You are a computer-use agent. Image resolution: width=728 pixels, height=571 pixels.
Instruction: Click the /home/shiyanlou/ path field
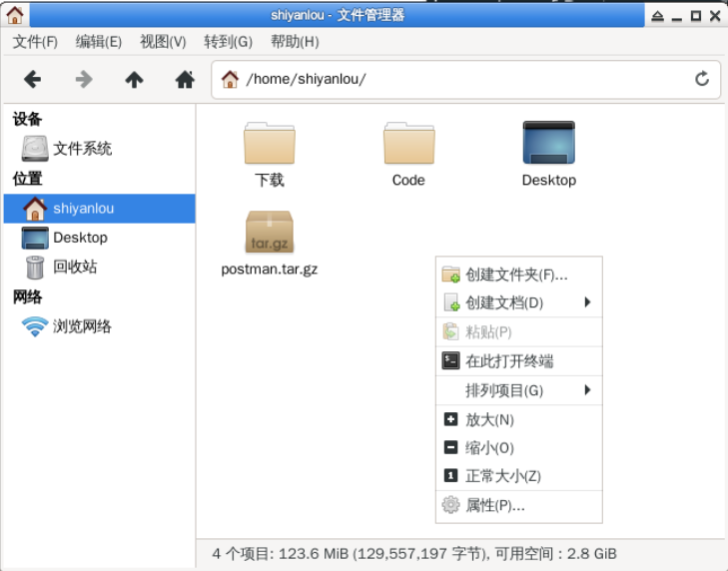[x=459, y=80]
